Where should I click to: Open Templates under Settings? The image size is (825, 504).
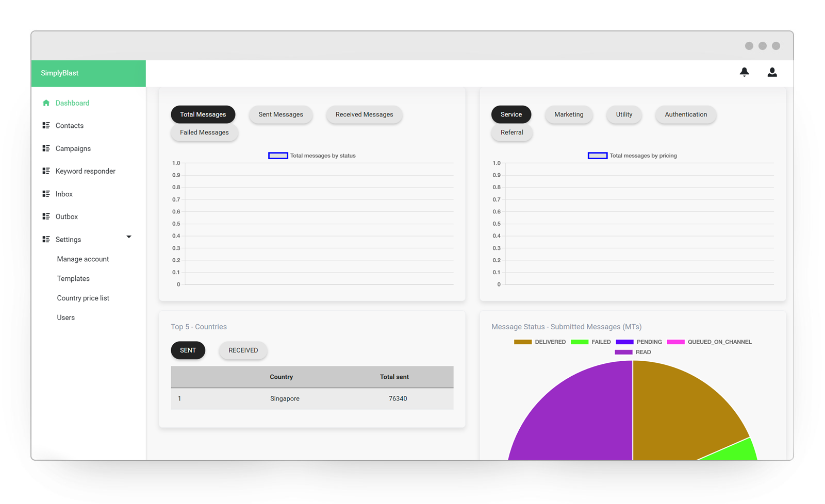[x=73, y=279]
